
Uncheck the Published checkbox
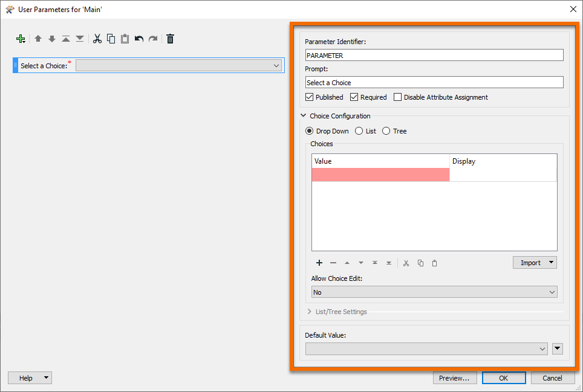309,97
